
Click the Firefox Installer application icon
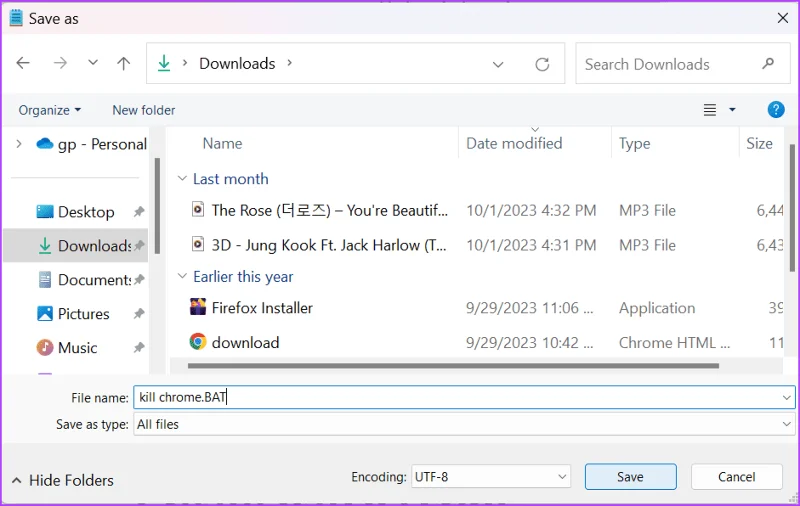tap(198, 307)
